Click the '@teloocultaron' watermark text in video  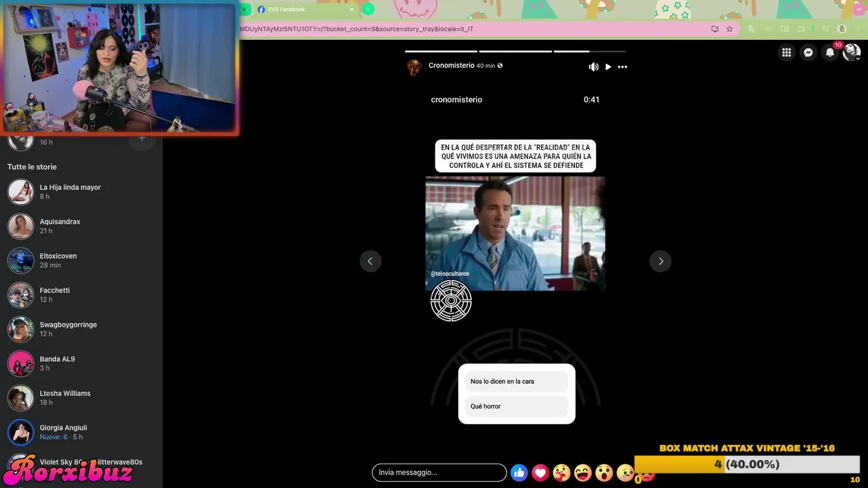(x=450, y=274)
